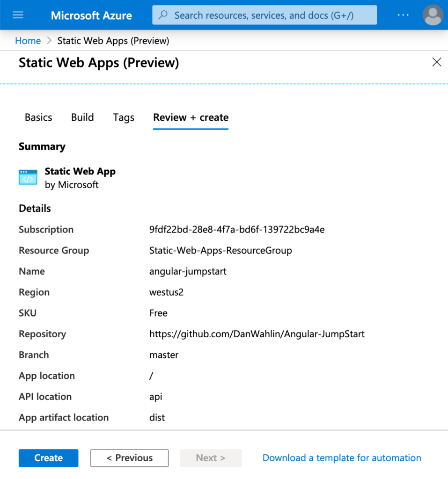
Task: Open the more options ellipsis menu
Action: 403,15
